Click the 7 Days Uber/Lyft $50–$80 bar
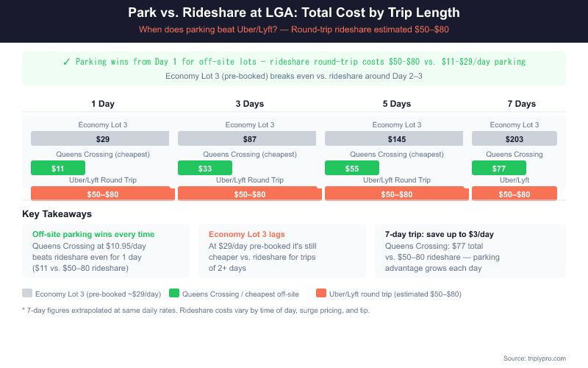Viewport: 588px width, 368px height. pos(514,194)
